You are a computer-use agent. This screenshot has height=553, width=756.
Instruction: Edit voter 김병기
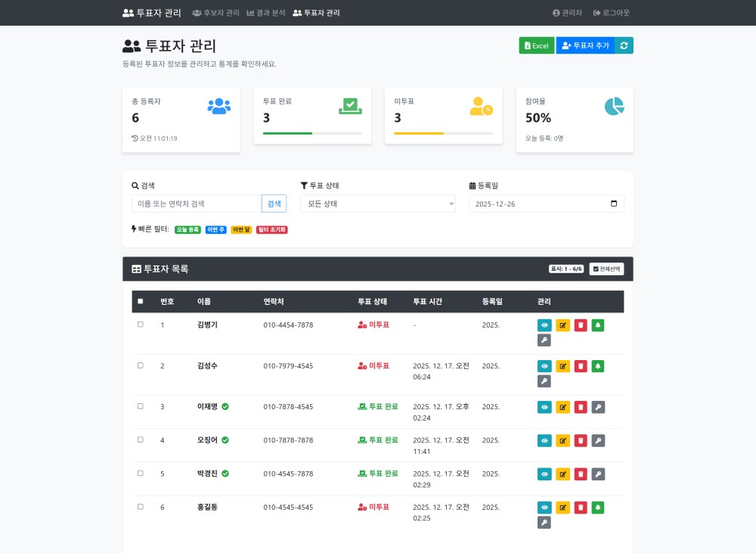562,325
